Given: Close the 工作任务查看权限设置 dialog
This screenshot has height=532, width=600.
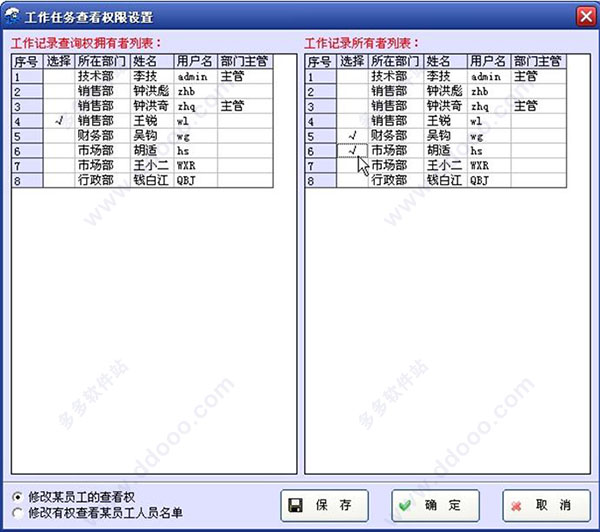Looking at the screenshot, I should pyautogui.click(x=586, y=16).
